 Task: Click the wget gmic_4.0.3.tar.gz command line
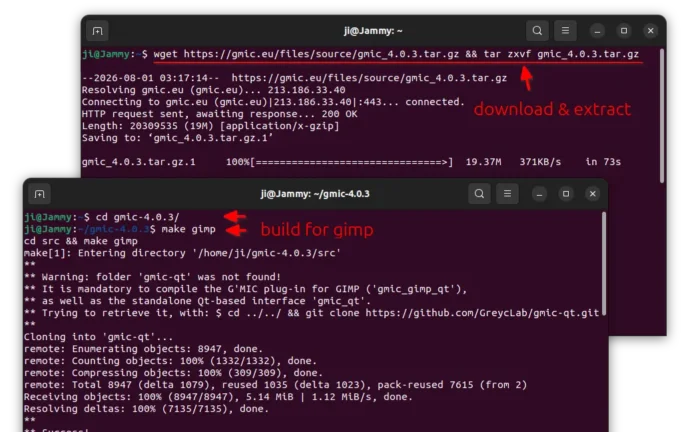396,54
